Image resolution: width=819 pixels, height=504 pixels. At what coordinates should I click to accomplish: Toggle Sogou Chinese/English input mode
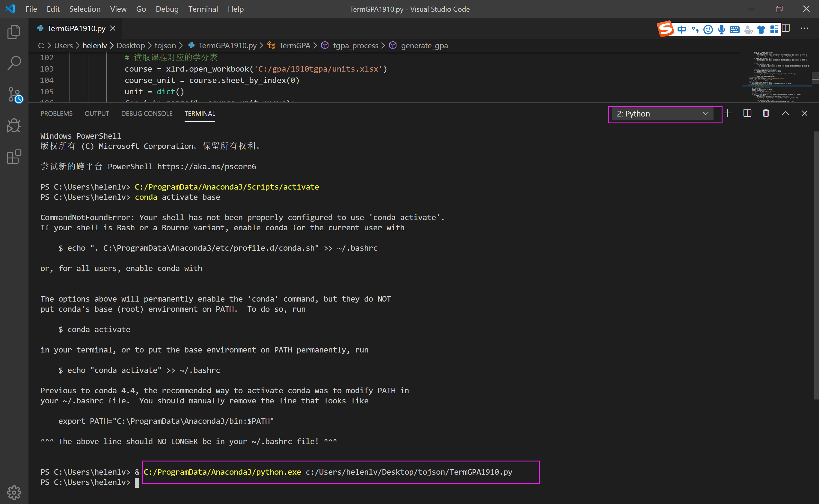(x=682, y=30)
